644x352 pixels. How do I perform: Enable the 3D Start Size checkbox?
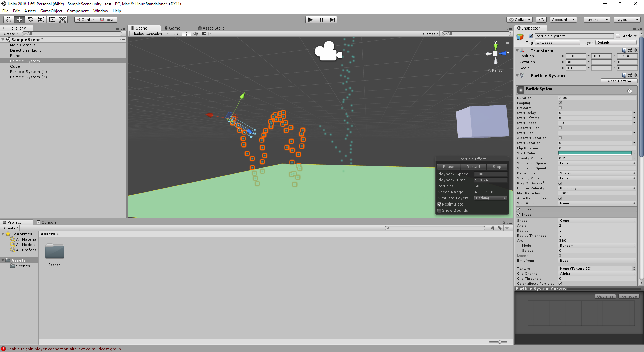[560, 128]
